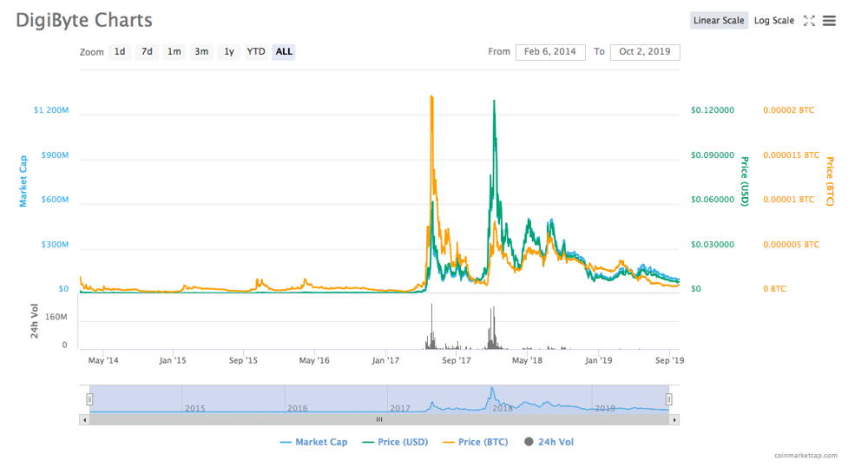Set zoom to 1m
868x474 pixels.
click(x=174, y=51)
